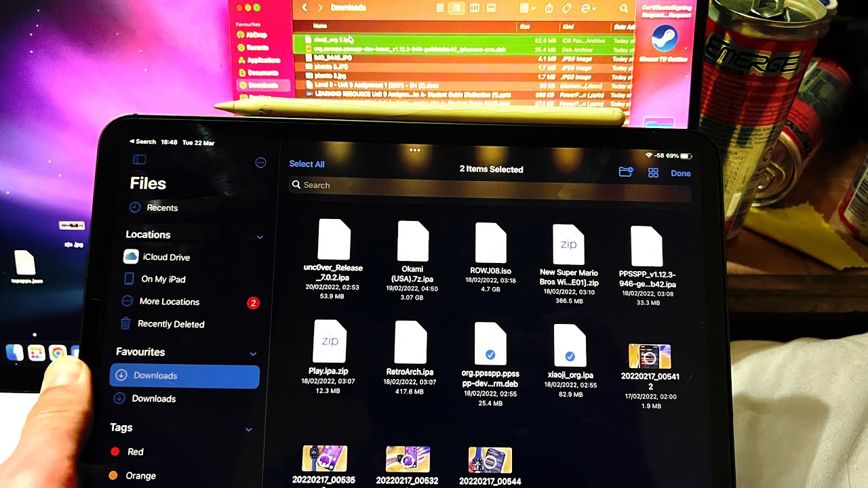Open Recents in the Files sidebar
Viewport: 868px width, 488px height.
click(154, 208)
